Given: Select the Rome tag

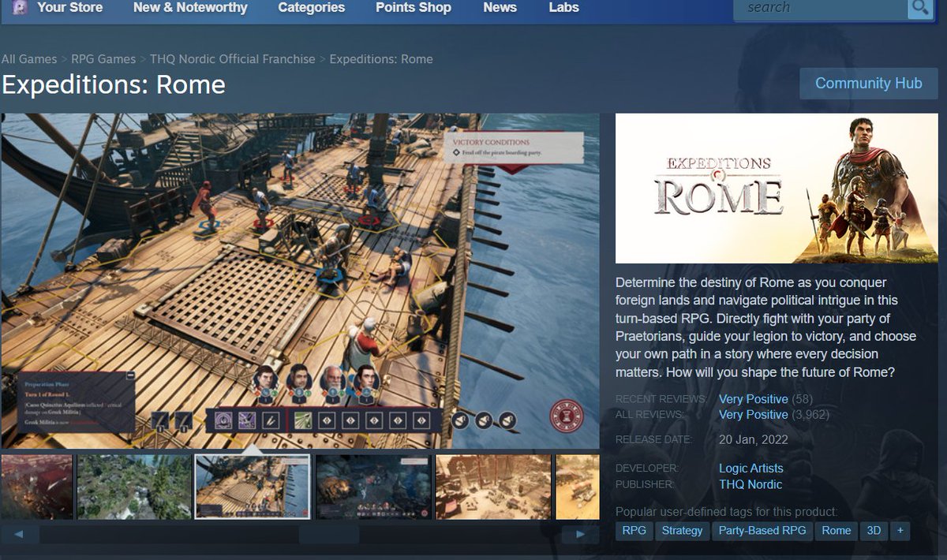Looking at the screenshot, I should click(x=837, y=531).
